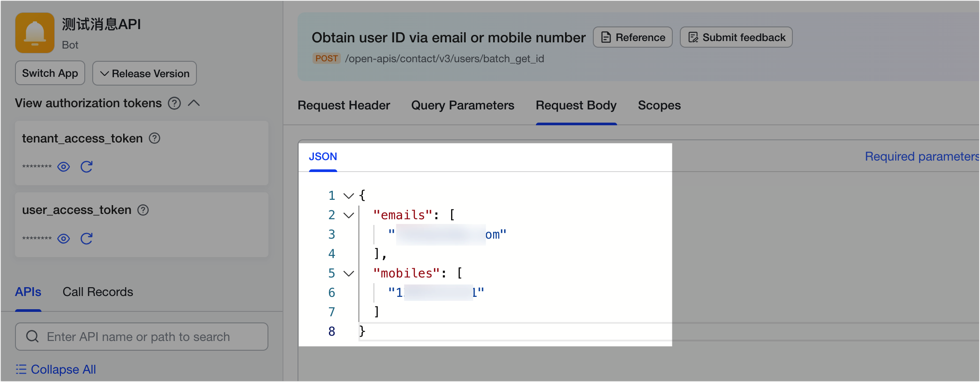Click the Required parameters link

click(922, 157)
